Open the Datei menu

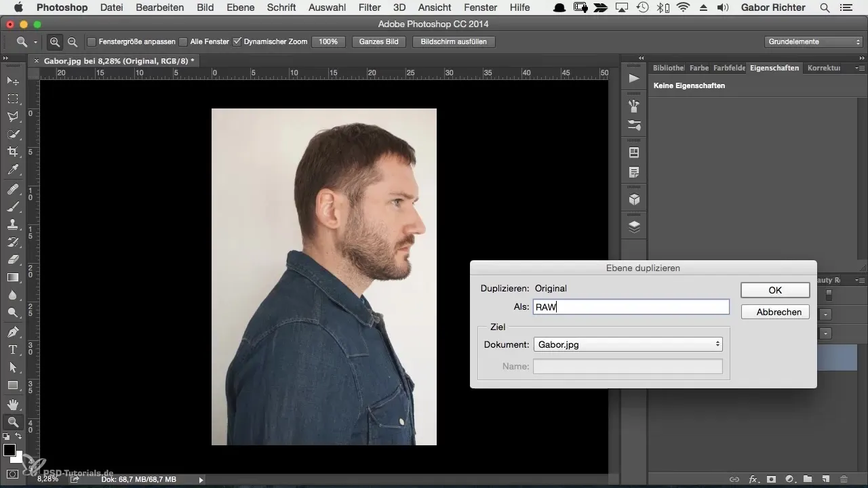112,7
